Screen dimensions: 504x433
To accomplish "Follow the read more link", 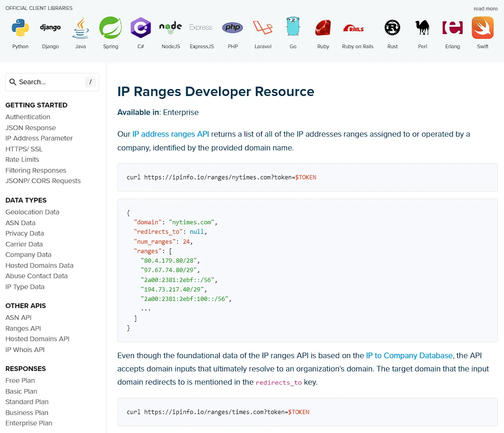I will 486,9.
